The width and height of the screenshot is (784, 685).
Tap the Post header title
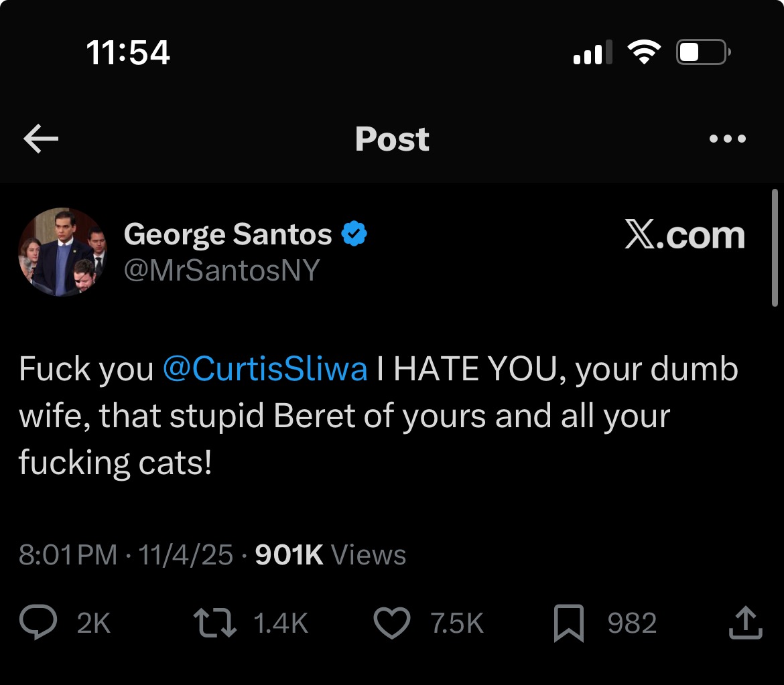(392, 139)
